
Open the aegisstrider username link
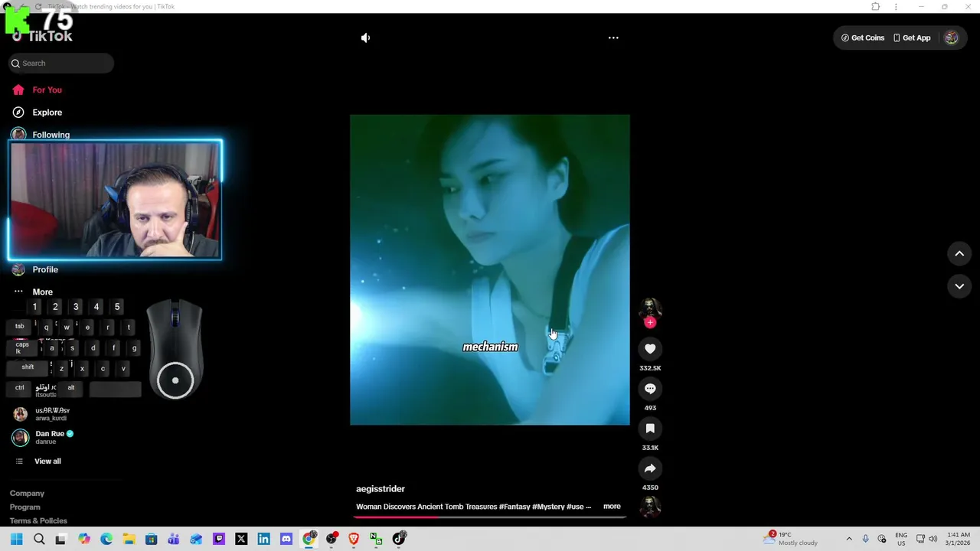point(381,489)
